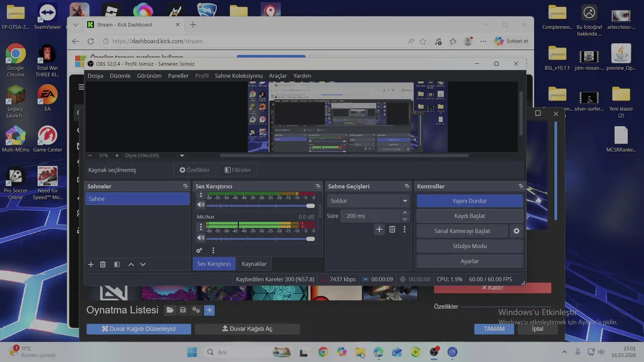
Task: Start recording with Kaydı Başlat
Action: (470, 216)
